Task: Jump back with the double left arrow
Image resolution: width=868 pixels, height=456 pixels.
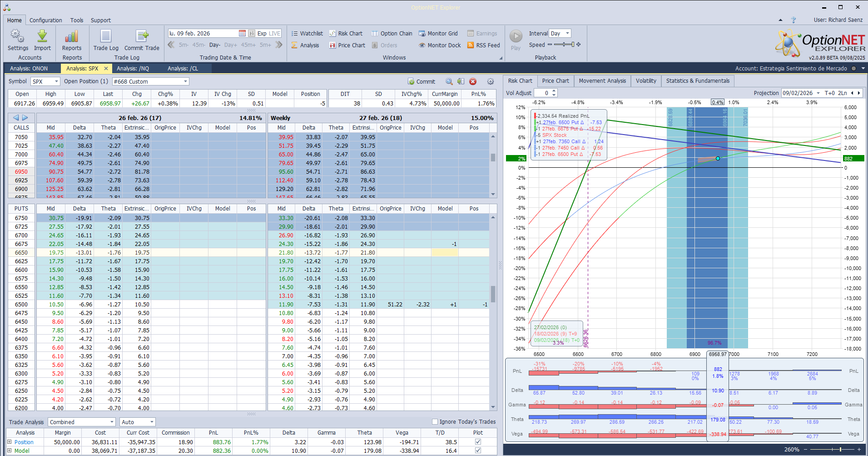Action: tap(171, 45)
